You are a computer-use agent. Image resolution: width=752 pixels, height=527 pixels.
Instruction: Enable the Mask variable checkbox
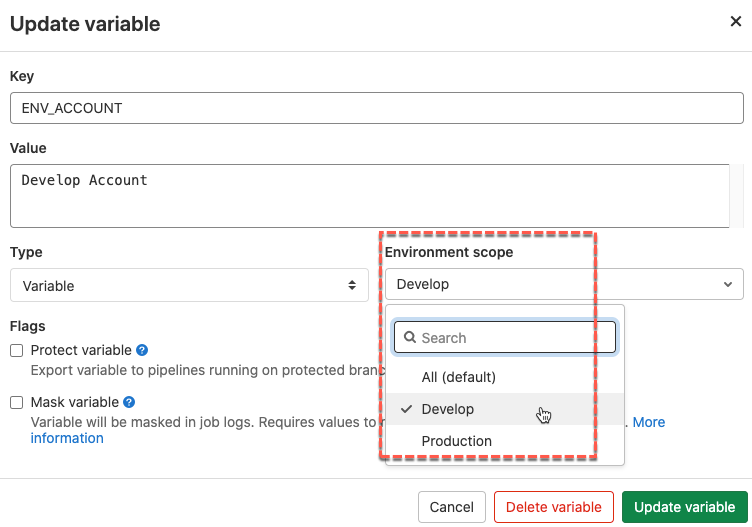(16, 403)
